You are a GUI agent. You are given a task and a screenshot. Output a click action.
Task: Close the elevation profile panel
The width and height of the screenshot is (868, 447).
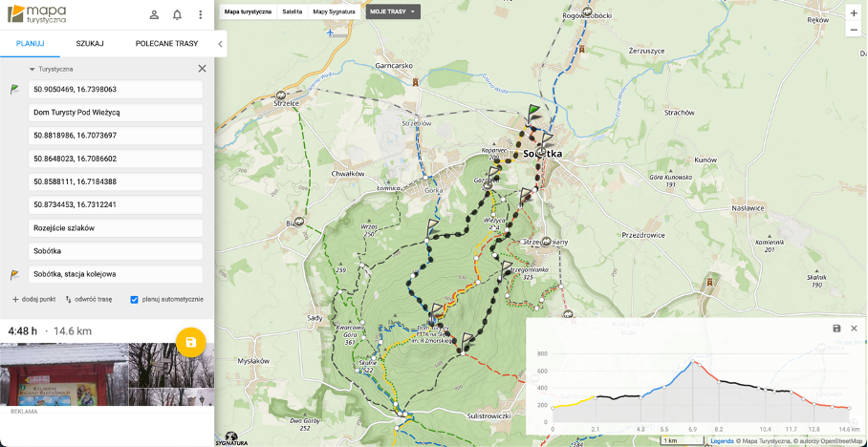tap(854, 328)
